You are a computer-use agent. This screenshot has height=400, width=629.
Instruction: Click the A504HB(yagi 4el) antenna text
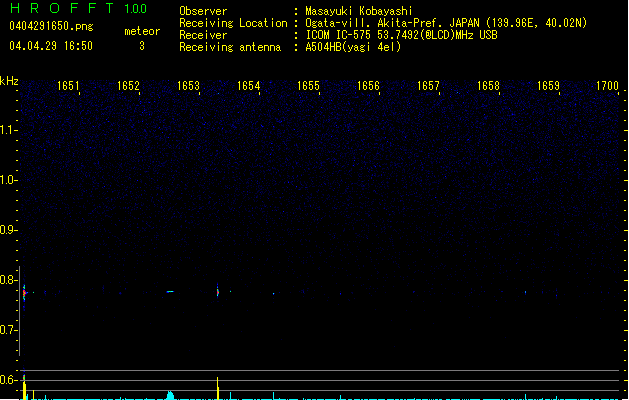coord(353,47)
